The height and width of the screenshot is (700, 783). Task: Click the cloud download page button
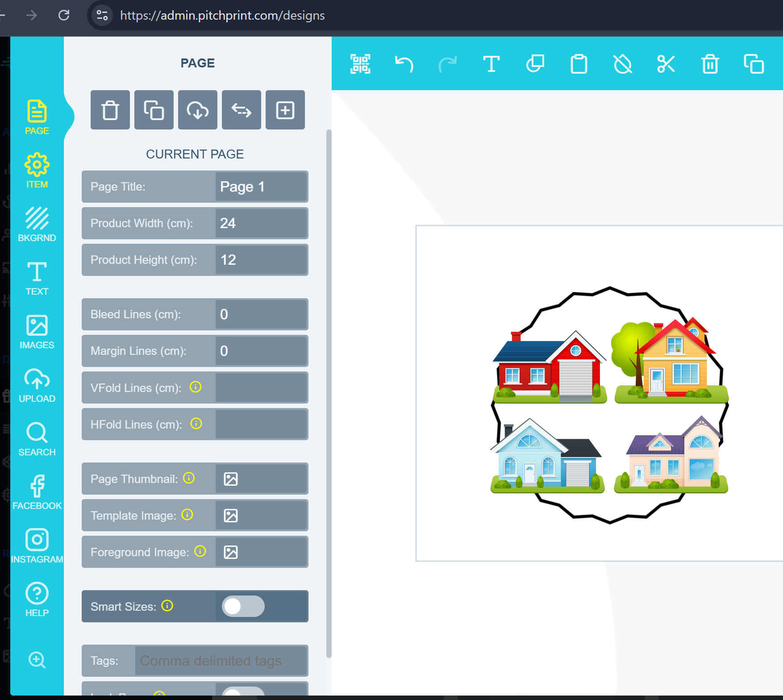pos(198,110)
